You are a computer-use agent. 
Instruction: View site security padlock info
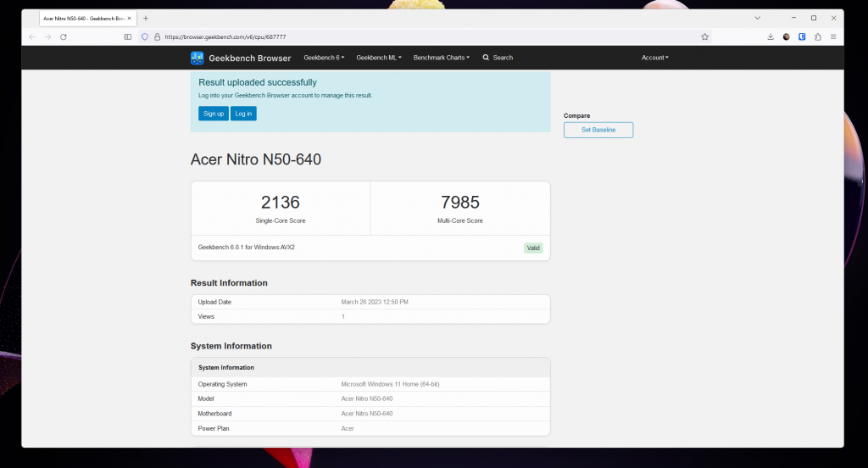157,37
